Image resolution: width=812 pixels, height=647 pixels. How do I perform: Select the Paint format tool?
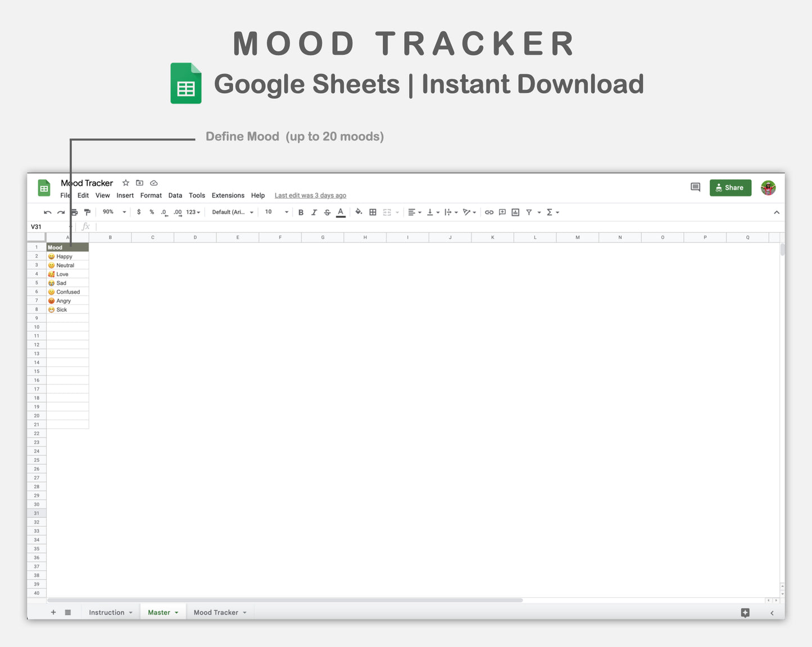click(87, 212)
